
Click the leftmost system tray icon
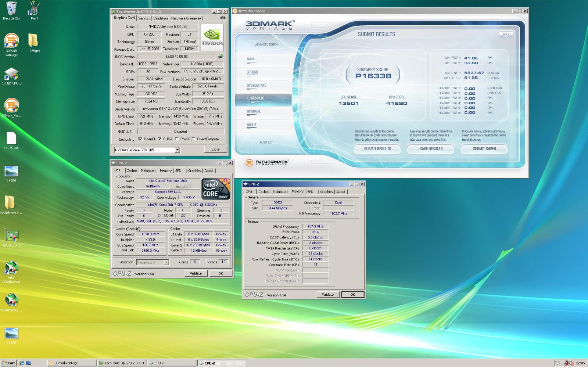[x=557, y=363]
